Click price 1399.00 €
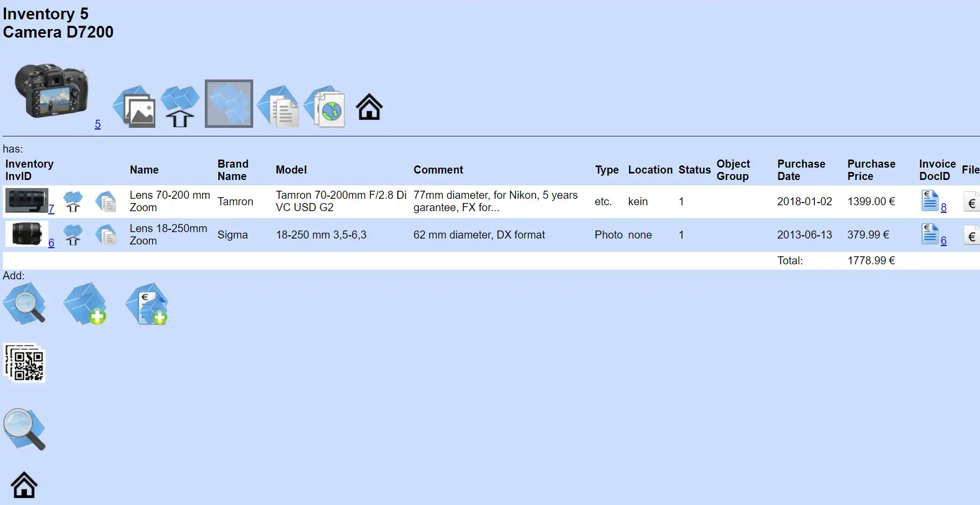The height and width of the screenshot is (505, 980). pyautogui.click(x=871, y=201)
